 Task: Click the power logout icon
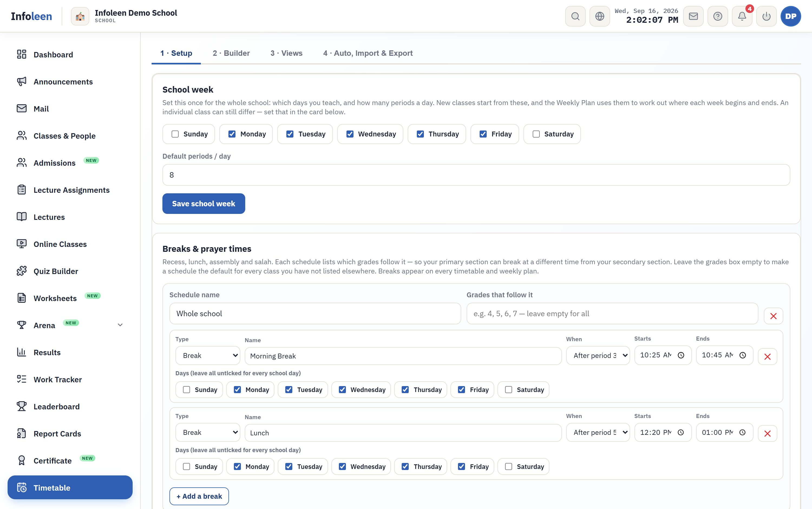point(766,16)
